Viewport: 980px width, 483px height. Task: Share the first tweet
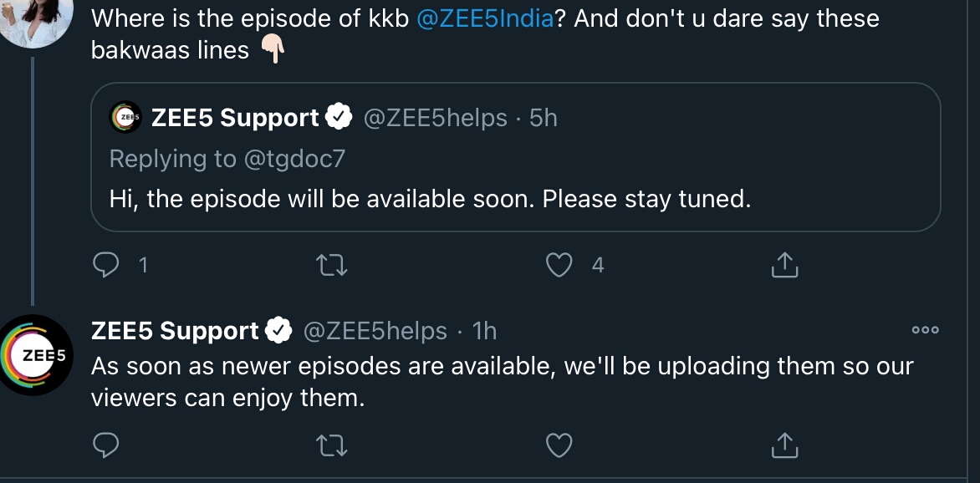point(784,265)
